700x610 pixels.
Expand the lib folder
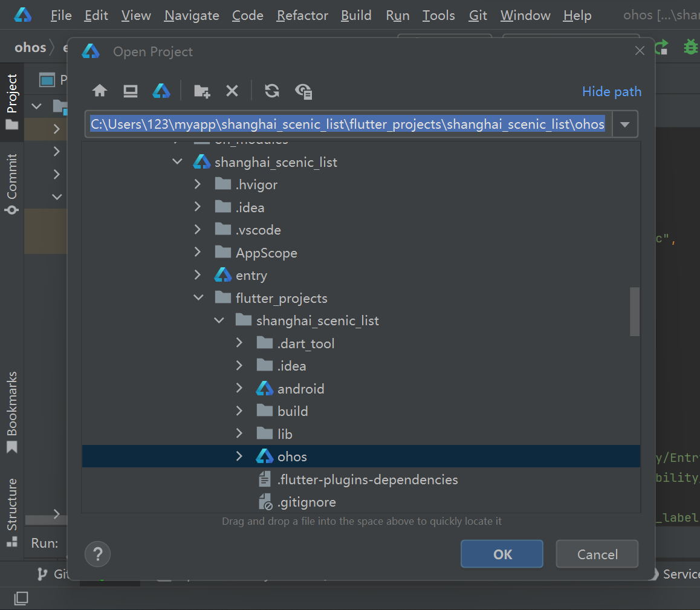[239, 433]
